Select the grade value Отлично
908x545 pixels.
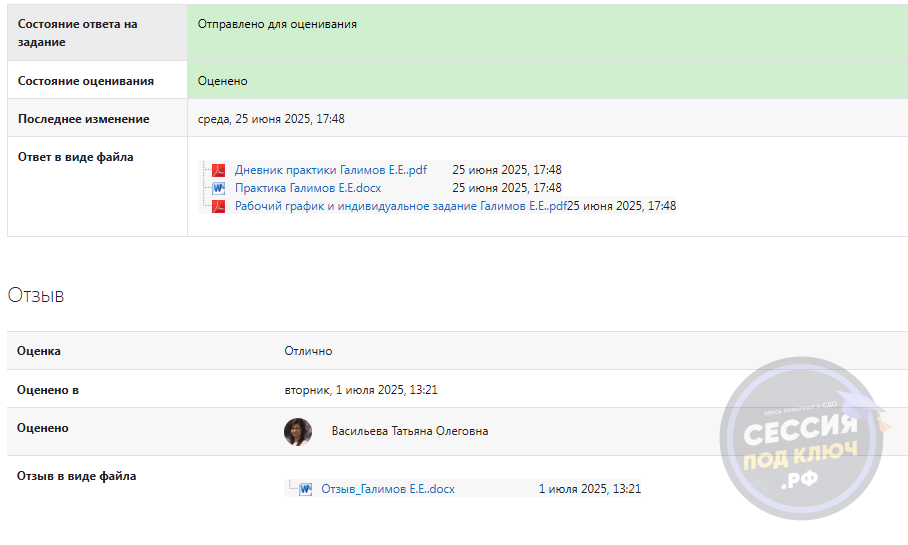pyautogui.click(x=308, y=351)
